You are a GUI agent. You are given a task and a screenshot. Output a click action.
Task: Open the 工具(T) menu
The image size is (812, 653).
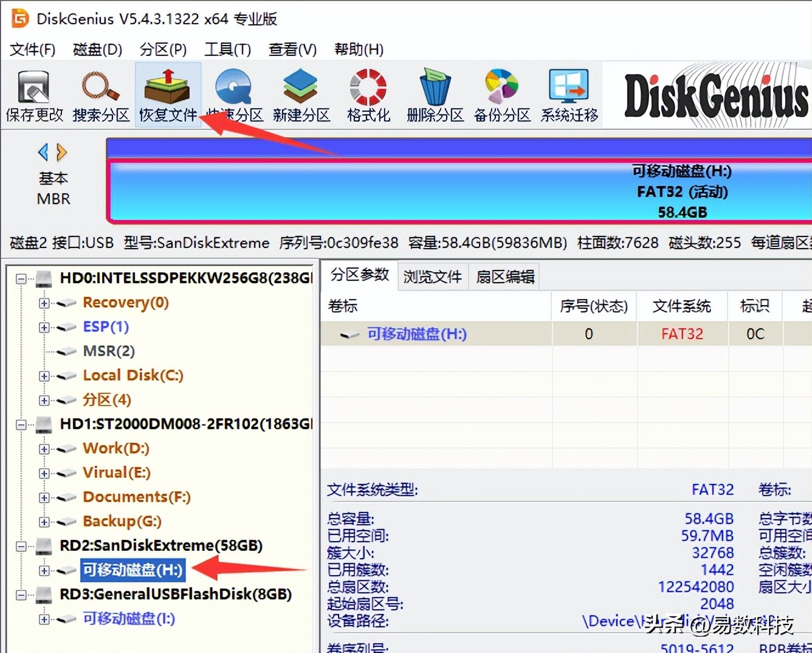pyautogui.click(x=227, y=49)
